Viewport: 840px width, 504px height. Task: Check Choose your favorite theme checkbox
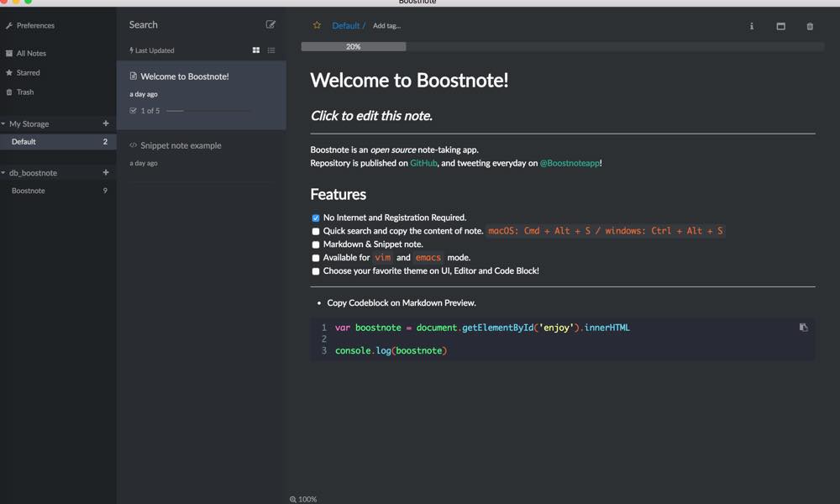point(316,271)
